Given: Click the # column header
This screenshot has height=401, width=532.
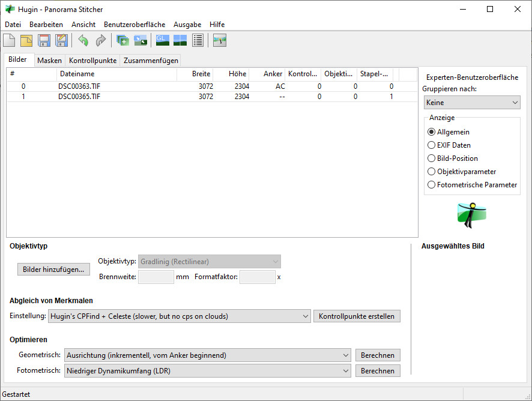Looking at the screenshot, I should 32,74.
